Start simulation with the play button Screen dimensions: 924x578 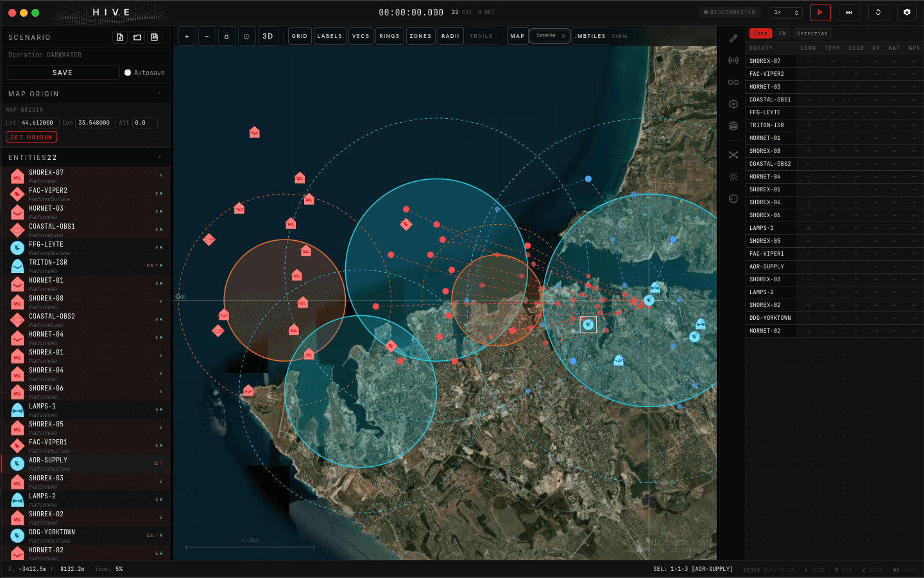point(820,12)
